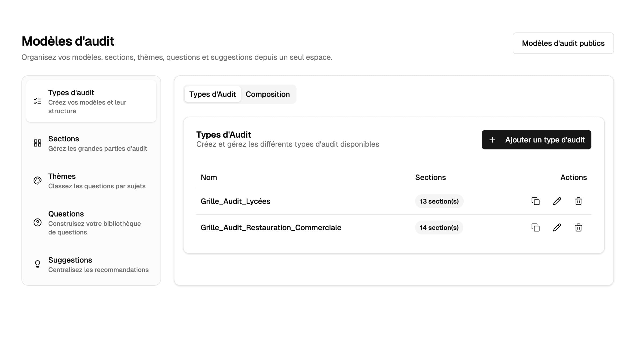
Task: Remove Grille_Audit_Restauration_Commerciale via trash icon
Action: (x=578, y=227)
